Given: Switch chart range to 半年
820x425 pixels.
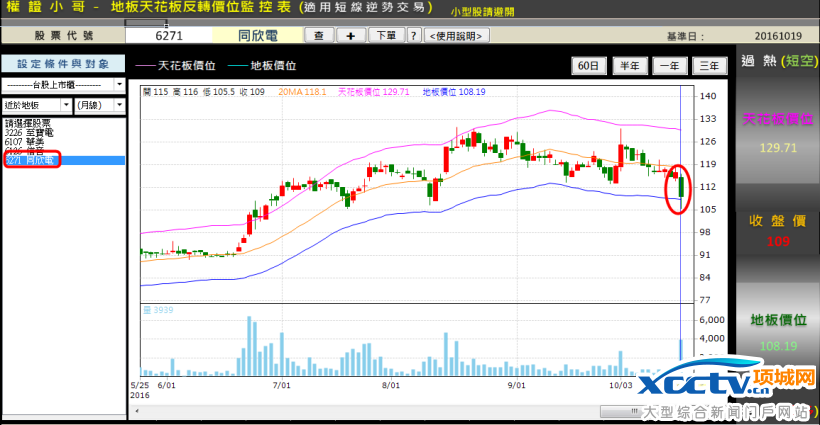Looking at the screenshot, I should [629, 66].
